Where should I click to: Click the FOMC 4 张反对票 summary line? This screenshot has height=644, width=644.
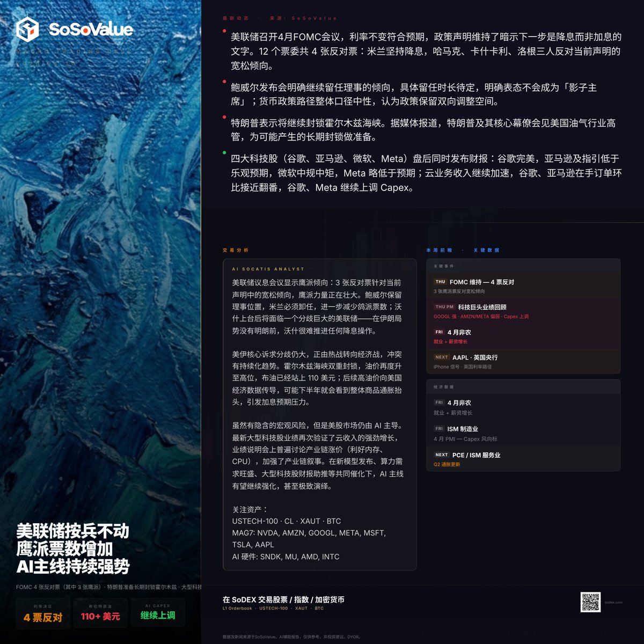point(109,587)
